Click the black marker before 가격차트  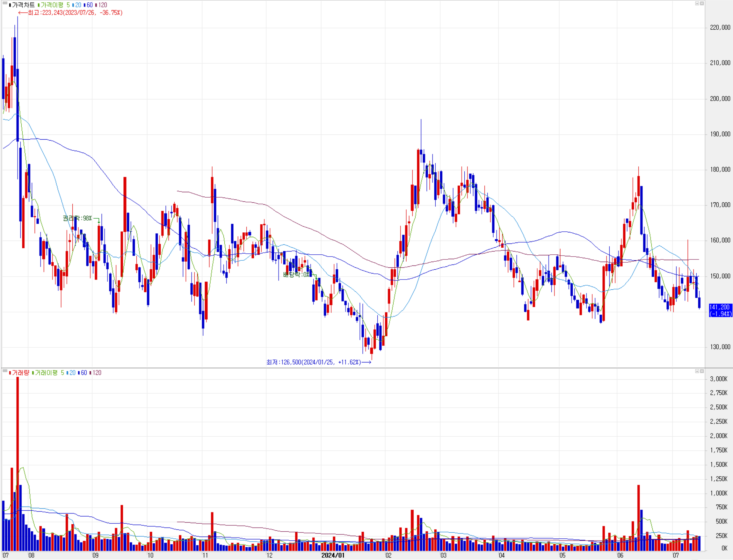[x=10, y=5]
